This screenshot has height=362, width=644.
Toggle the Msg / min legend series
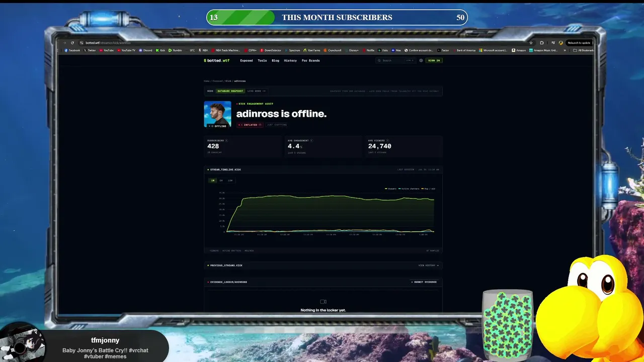tap(428, 189)
